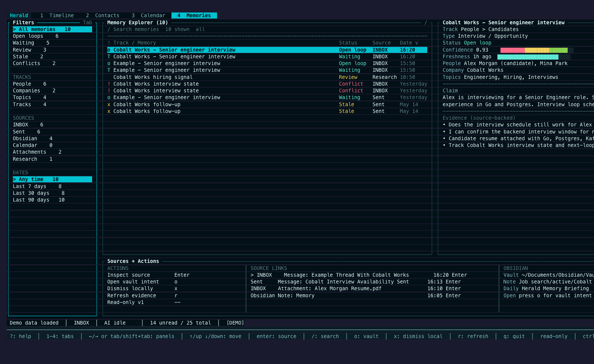Choose the Topics track filter
Image resolution: width=594 pixels, height=364 pixels.
click(x=30, y=97)
